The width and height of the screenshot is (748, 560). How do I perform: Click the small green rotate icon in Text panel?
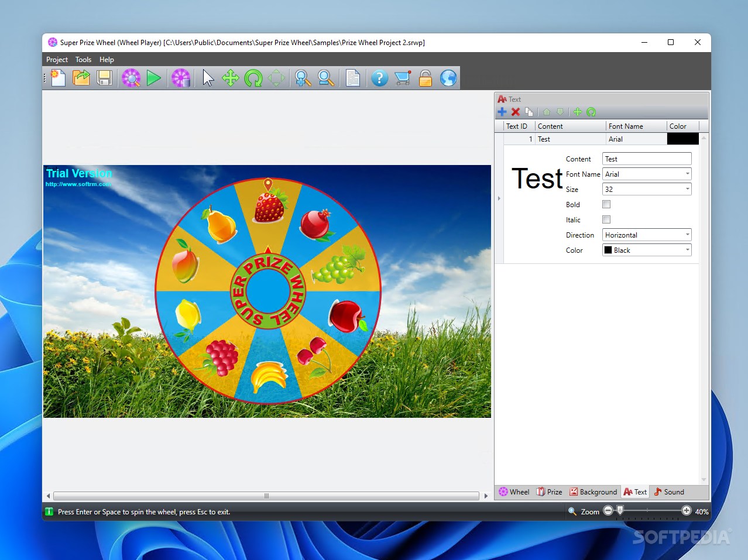coord(591,112)
